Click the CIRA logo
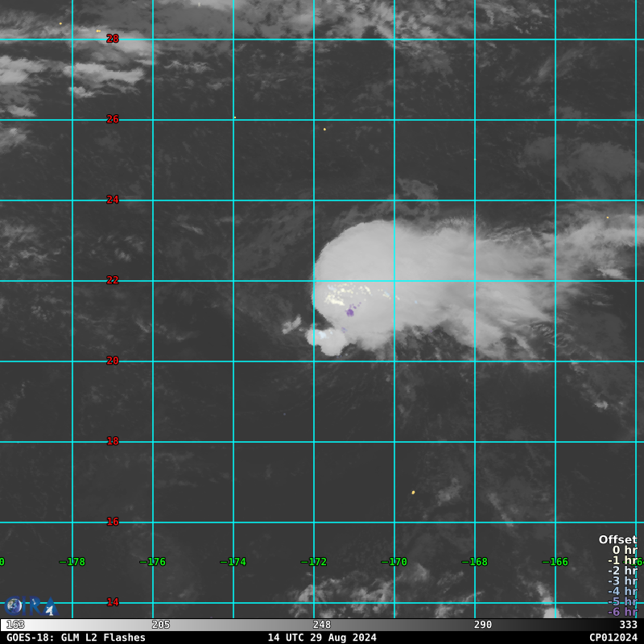The height and width of the screenshot is (644, 644). [x=32, y=606]
